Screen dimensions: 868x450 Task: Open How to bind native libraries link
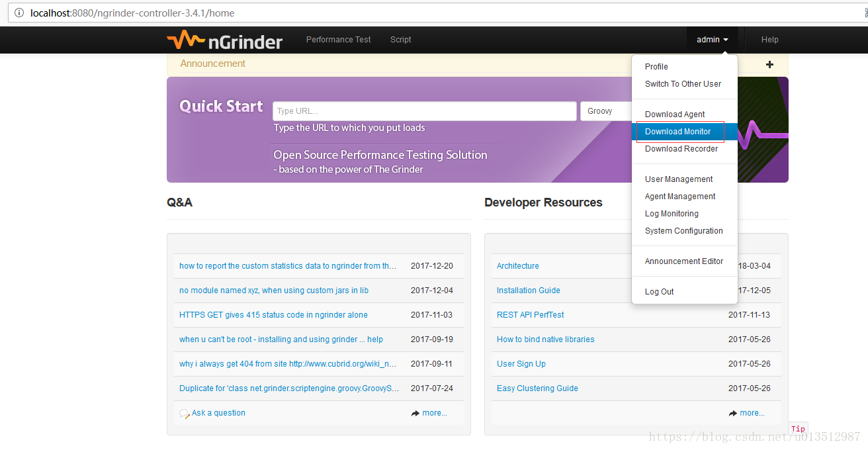point(546,339)
